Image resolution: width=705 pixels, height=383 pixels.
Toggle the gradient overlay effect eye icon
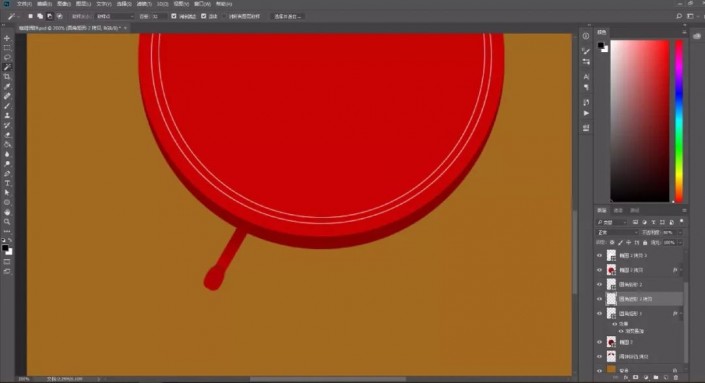(x=621, y=331)
